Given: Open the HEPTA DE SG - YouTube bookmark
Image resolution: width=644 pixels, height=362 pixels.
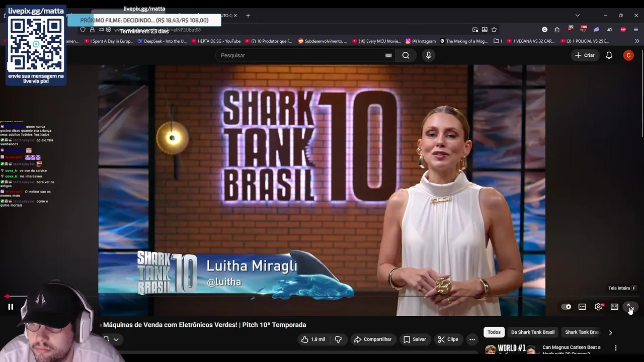Looking at the screenshot, I should pyautogui.click(x=215, y=41).
